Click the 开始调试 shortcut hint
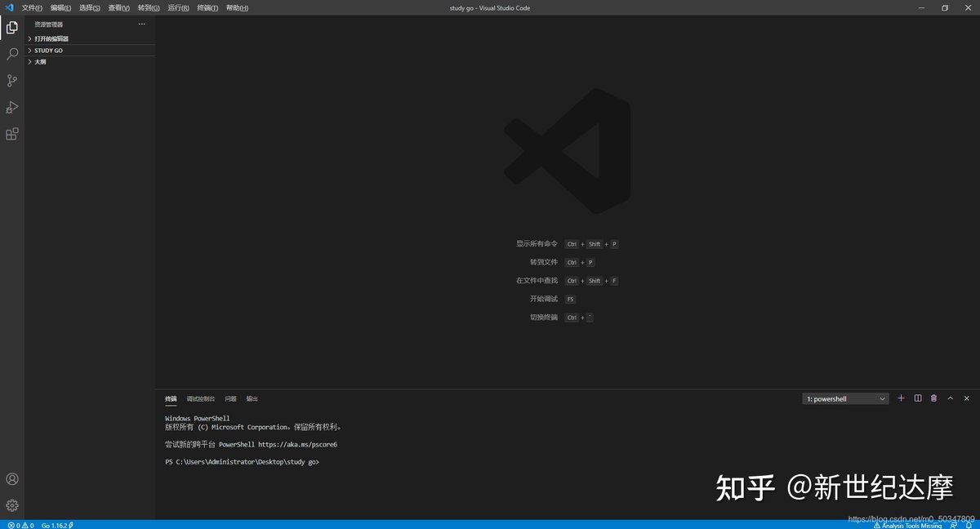This screenshot has height=529, width=980. [x=544, y=299]
